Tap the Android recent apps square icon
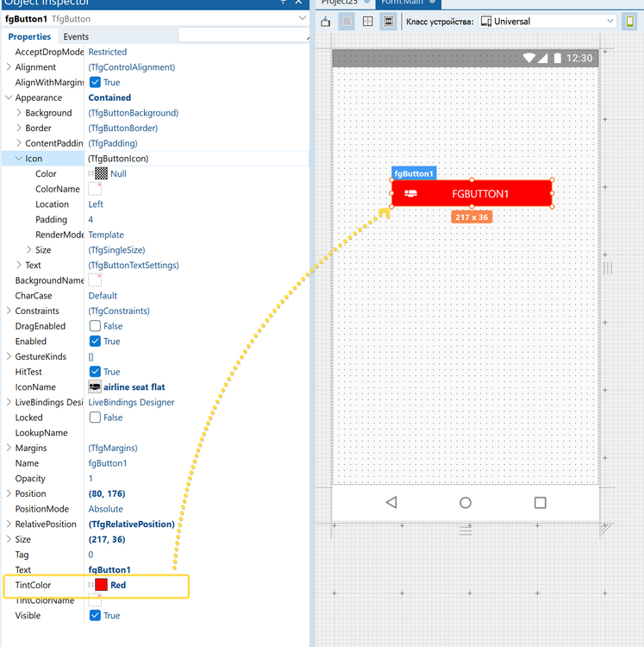Screen dimensions: 644x647 (541, 502)
